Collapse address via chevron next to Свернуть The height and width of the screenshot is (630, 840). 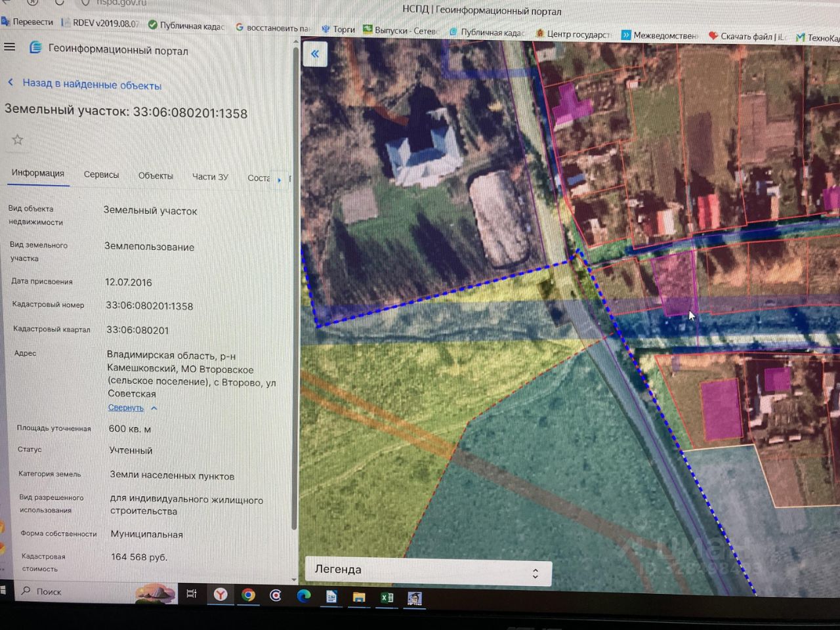[154, 408]
